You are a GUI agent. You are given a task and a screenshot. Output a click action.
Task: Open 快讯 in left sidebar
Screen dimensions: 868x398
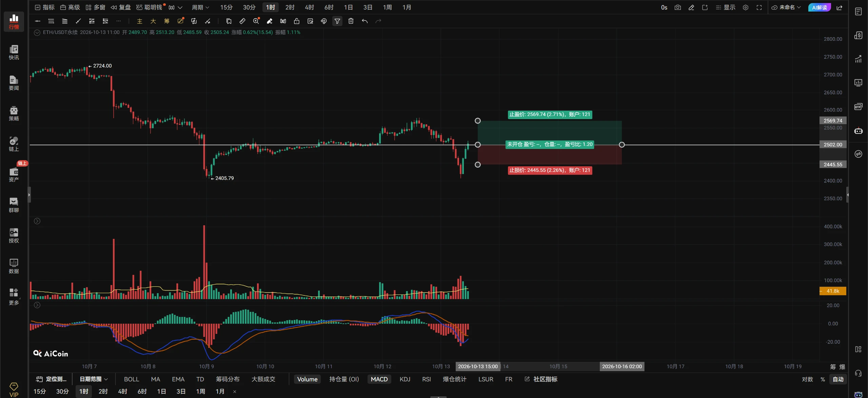(x=14, y=53)
